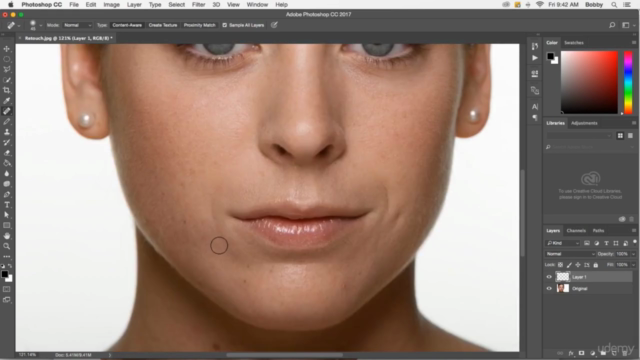Select the Lasso tool in toolbar
640x360 pixels.
pos(7,69)
